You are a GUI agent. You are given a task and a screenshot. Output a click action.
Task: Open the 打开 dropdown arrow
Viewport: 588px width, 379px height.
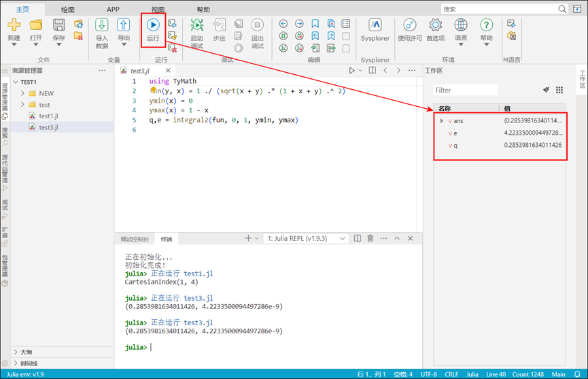[x=36, y=45]
